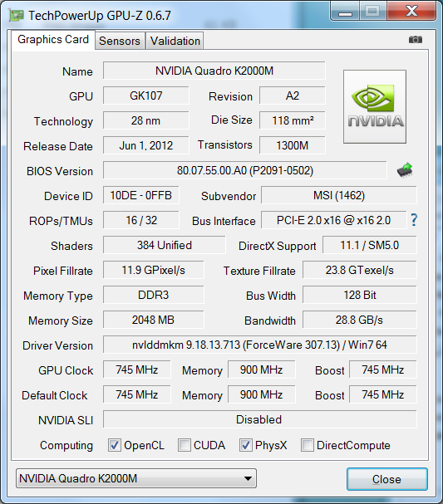Minimize the GPU-Z window
443x504 pixels.
345,12
